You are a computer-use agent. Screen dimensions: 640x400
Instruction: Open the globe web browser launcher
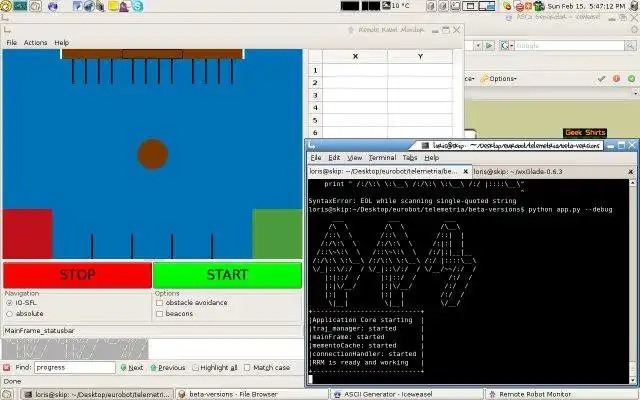tap(53, 6)
